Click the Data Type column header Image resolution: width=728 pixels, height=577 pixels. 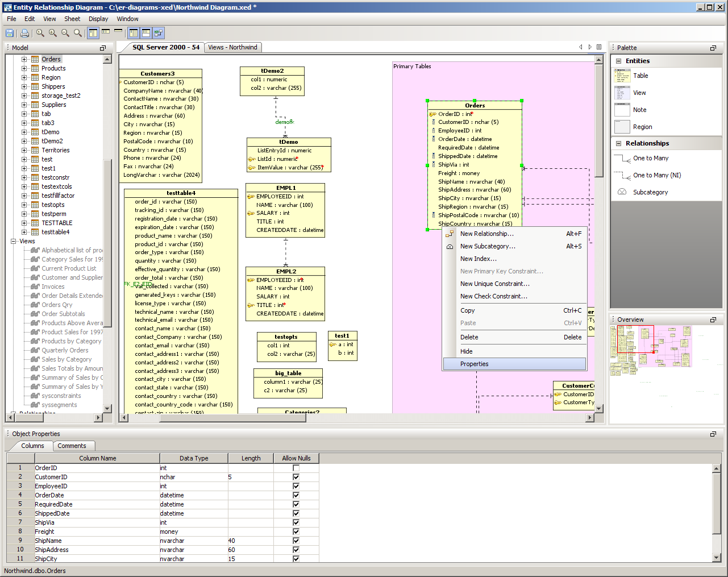[x=194, y=458]
